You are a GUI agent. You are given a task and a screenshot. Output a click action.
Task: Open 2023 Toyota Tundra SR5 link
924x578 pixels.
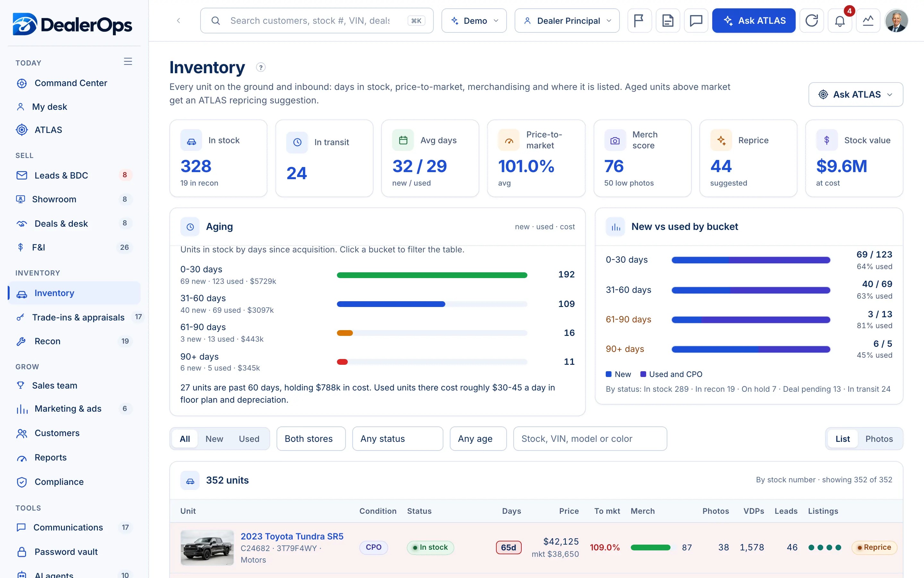[292, 536]
